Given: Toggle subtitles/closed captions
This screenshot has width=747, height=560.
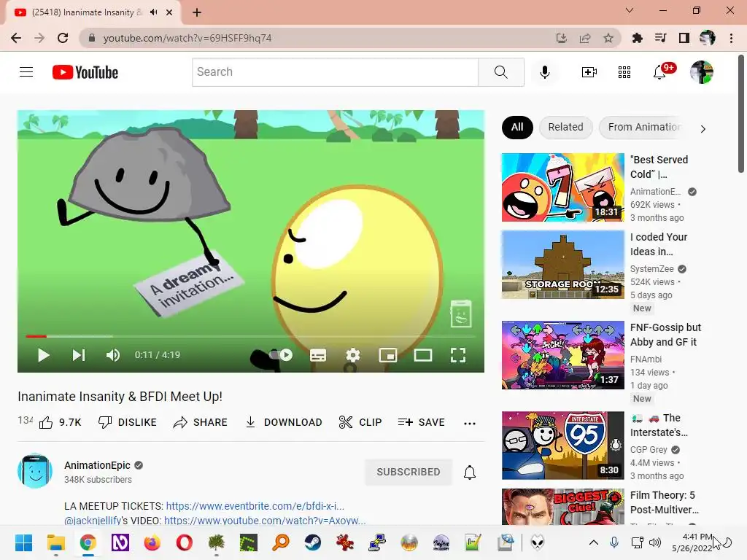Looking at the screenshot, I should (318, 355).
